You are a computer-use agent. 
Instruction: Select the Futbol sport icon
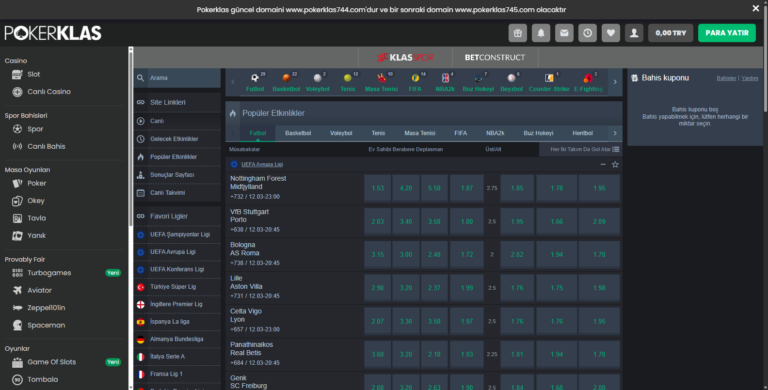coord(255,82)
